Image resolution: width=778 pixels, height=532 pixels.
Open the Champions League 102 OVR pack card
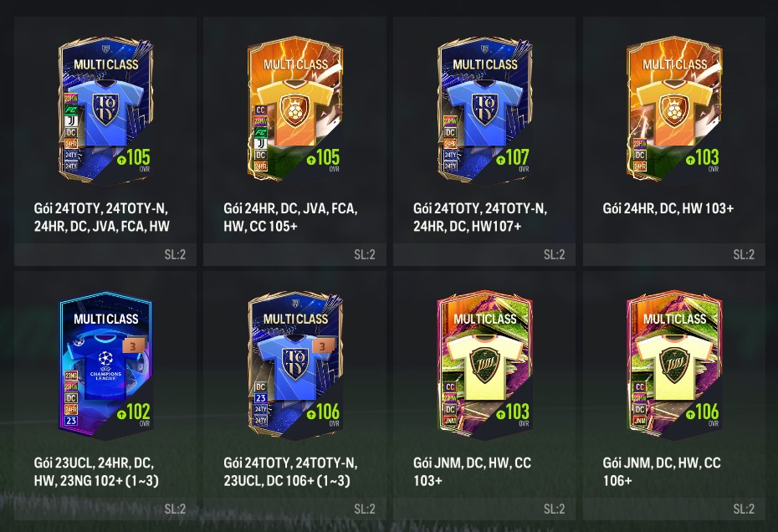(105, 365)
